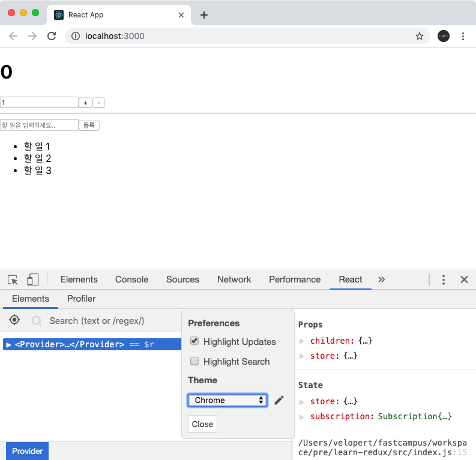Go back using the browser back arrow
Viewport: 476px width, 460px height.
[x=13, y=36]
